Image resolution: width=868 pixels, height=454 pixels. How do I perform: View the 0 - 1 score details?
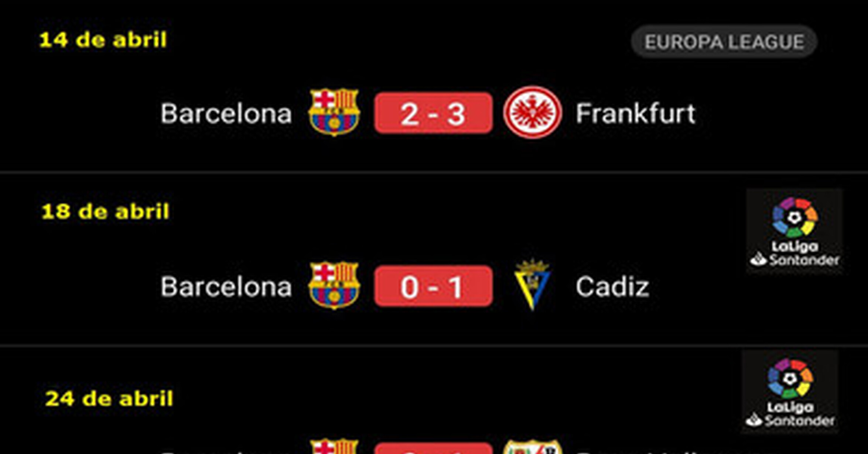[433, 286]
